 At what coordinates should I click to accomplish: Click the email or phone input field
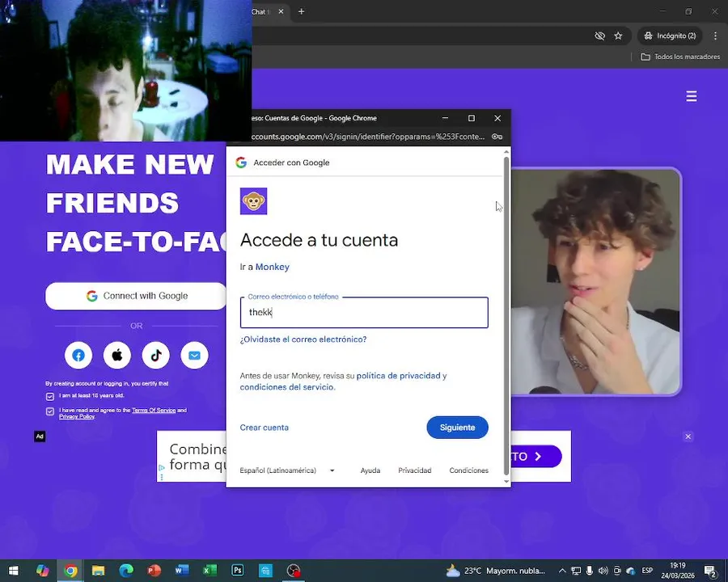click(364, 312)
